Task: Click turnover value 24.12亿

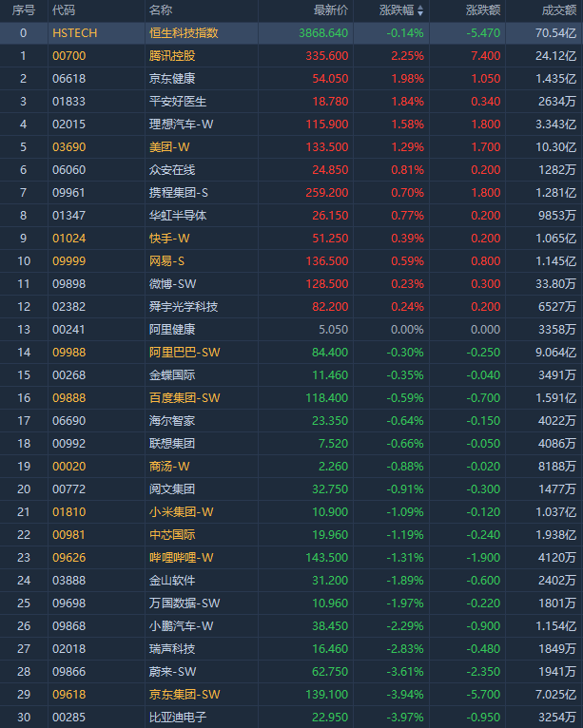Action: (x=556, y=56)
